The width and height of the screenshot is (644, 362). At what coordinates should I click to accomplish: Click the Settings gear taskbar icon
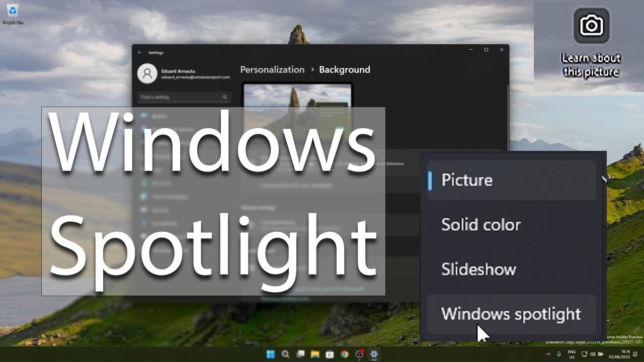coord(374,354)
